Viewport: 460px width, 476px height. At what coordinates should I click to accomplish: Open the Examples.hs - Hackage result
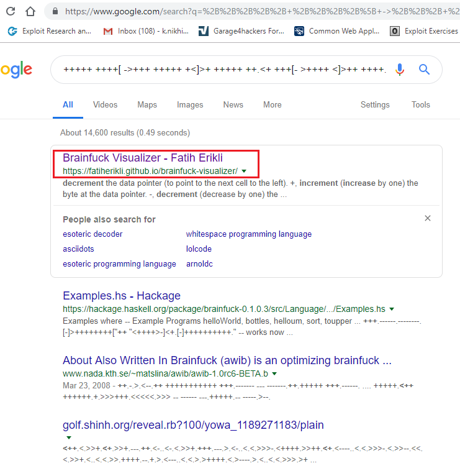pos(122,296)
